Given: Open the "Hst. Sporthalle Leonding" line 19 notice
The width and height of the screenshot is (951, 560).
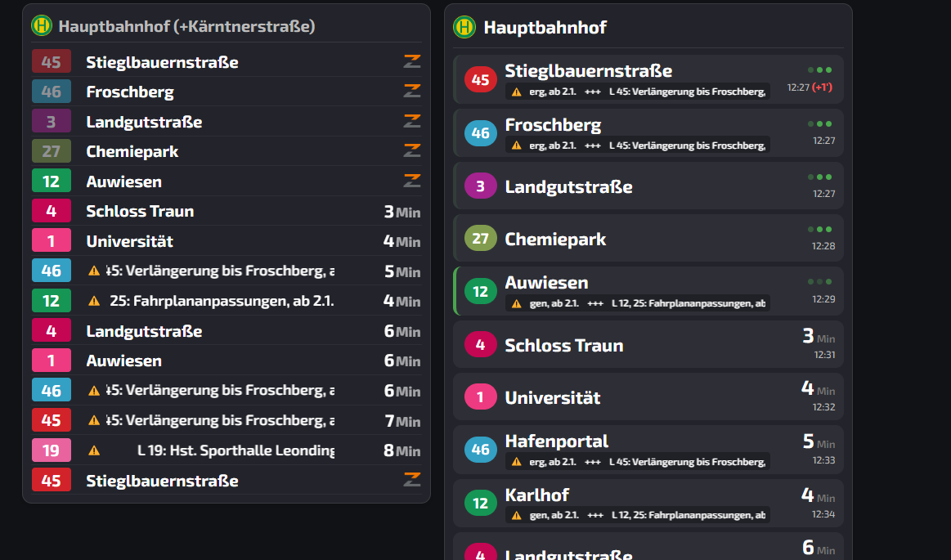Looking at the screenshot, I should [236, 450].
